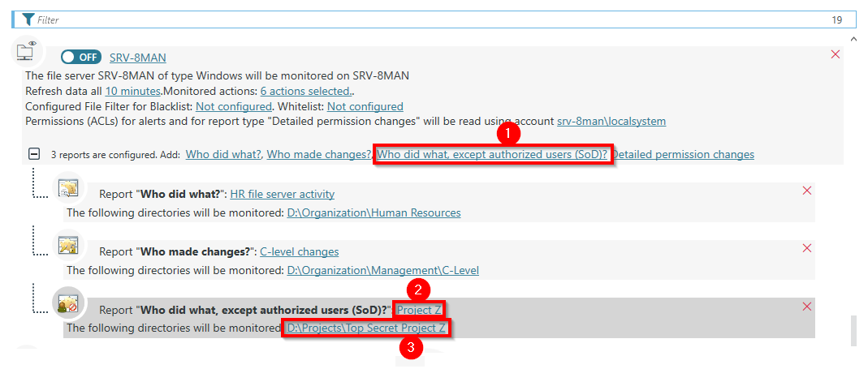
Task: Toggle the SRV-8MAN monitoring switch on
Action: click(81, 57)
